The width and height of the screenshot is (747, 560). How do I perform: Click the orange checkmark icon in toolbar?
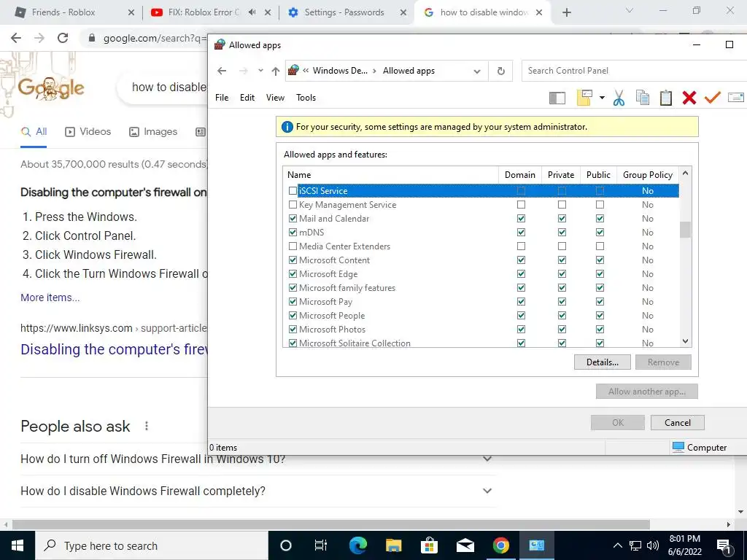[x=712, y=98]
